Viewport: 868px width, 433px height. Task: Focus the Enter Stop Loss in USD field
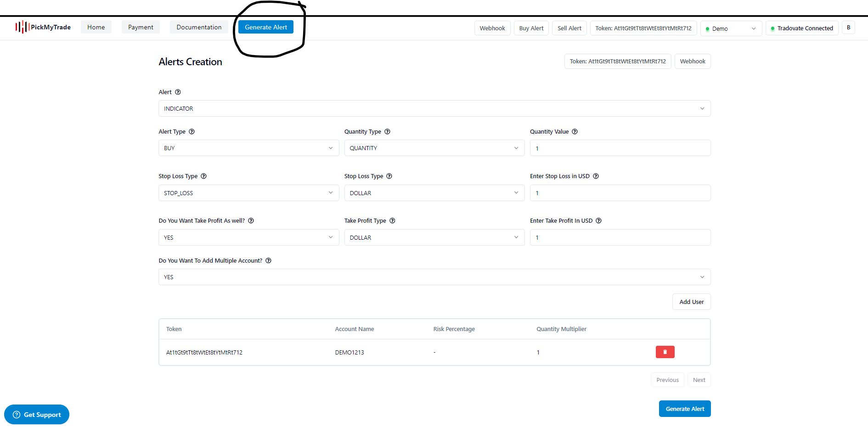[620, 193]
